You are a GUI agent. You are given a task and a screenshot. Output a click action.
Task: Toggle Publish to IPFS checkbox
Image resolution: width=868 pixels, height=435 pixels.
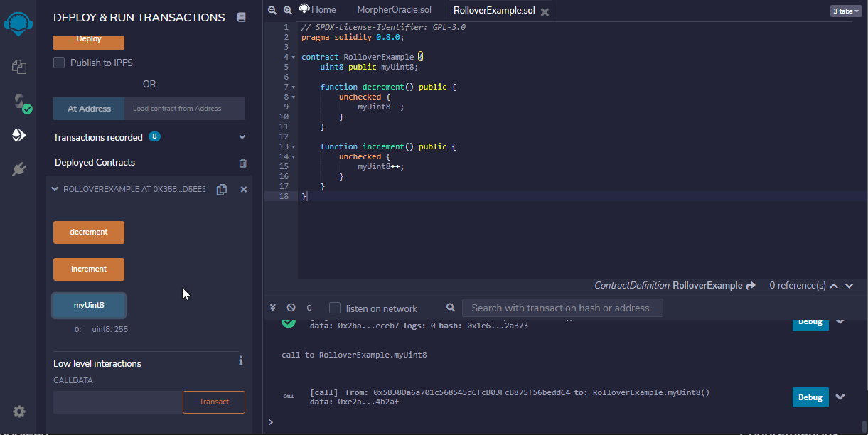tap(60, 63)
